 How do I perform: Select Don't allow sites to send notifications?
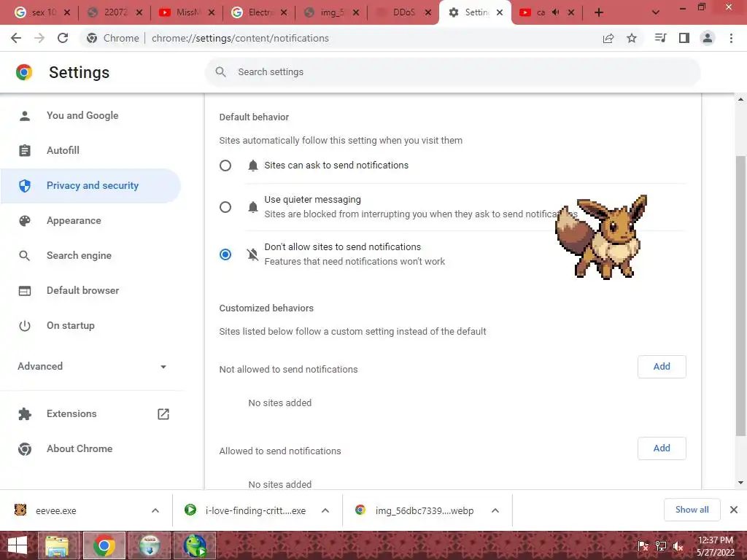(x=225, y=254)
